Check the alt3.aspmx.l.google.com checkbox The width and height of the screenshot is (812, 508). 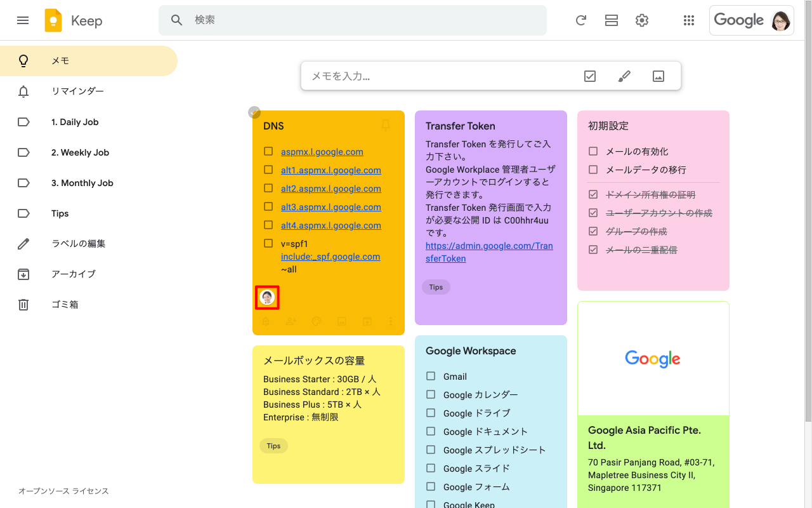(268, 207)
